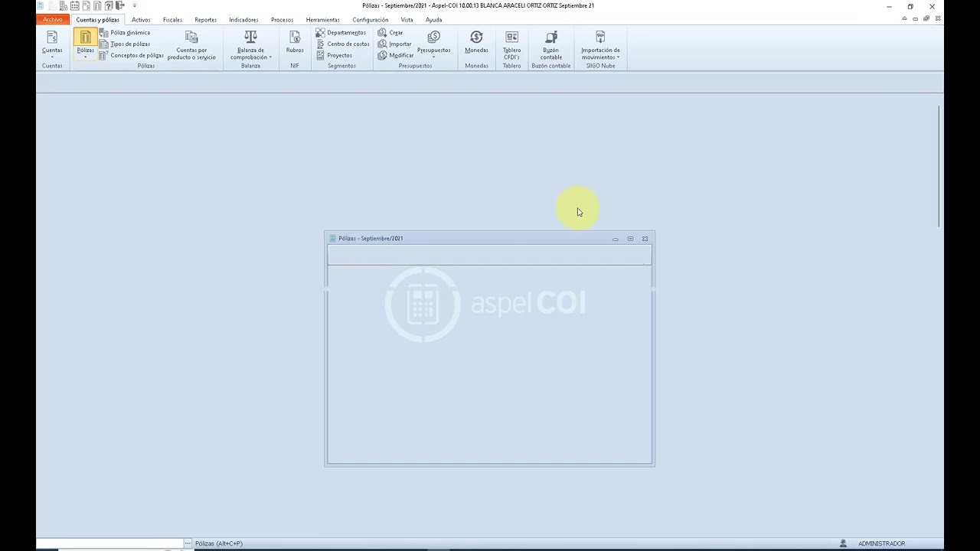Image resolution: width=980 pixels, height=551 pixels.
Task: Switch to the Herramientas tab
Action: click(x=322, y=20)
